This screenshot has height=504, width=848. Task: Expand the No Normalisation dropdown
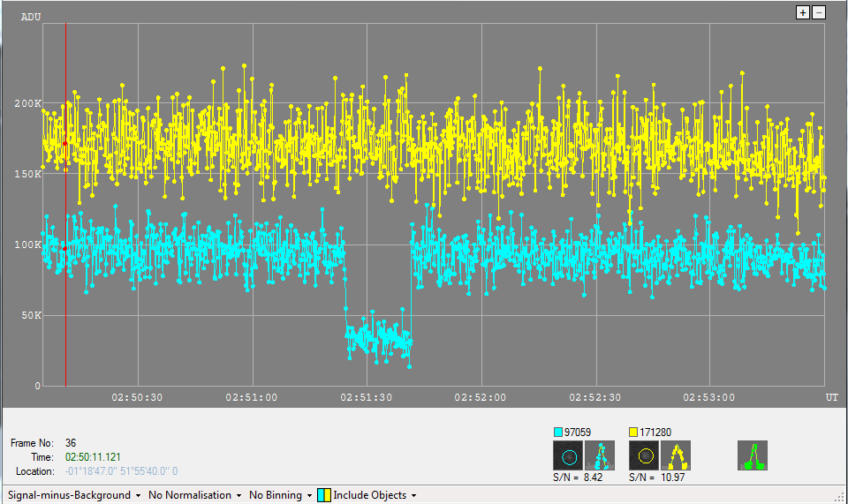[x=195, y=495]
